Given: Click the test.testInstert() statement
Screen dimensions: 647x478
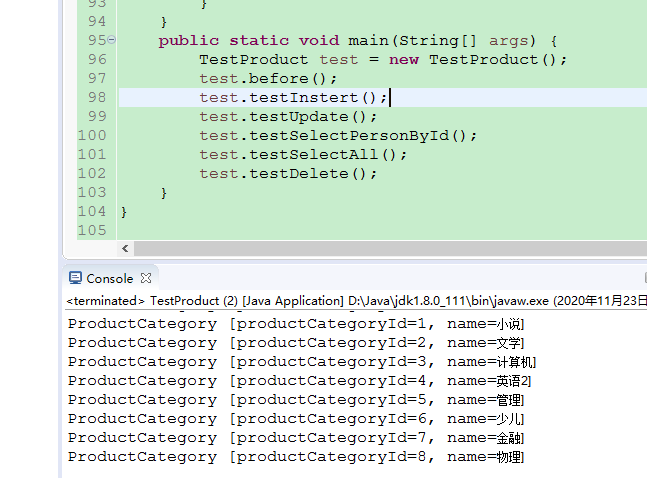Looking at the screenshot, I should tap(293, 97).
